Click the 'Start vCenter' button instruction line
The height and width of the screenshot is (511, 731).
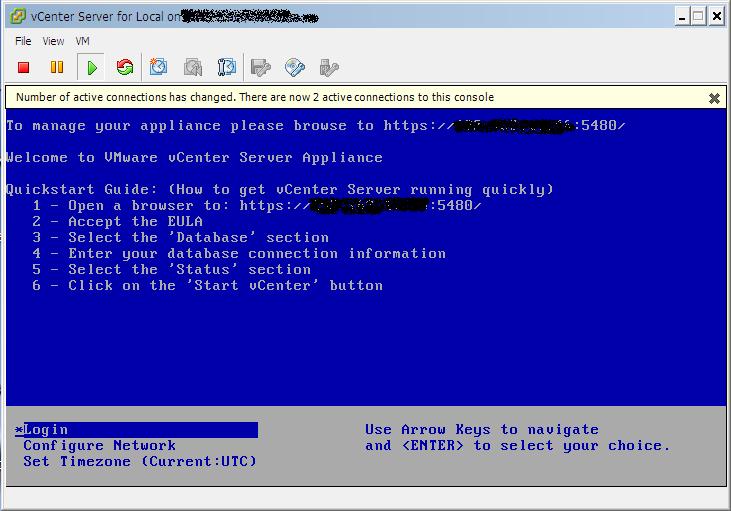click(225, 285)
